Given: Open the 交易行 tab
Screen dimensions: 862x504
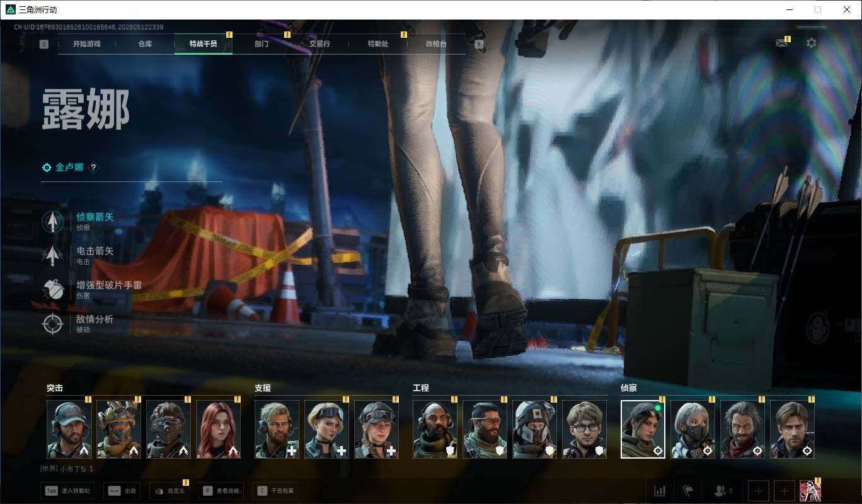Looking at the screenshot, I should (319, 44).
